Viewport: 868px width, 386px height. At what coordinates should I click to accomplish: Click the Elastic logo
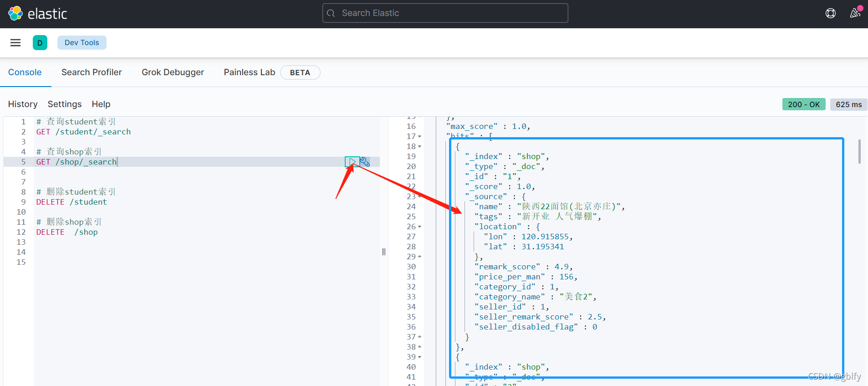(x=38, y=14)
